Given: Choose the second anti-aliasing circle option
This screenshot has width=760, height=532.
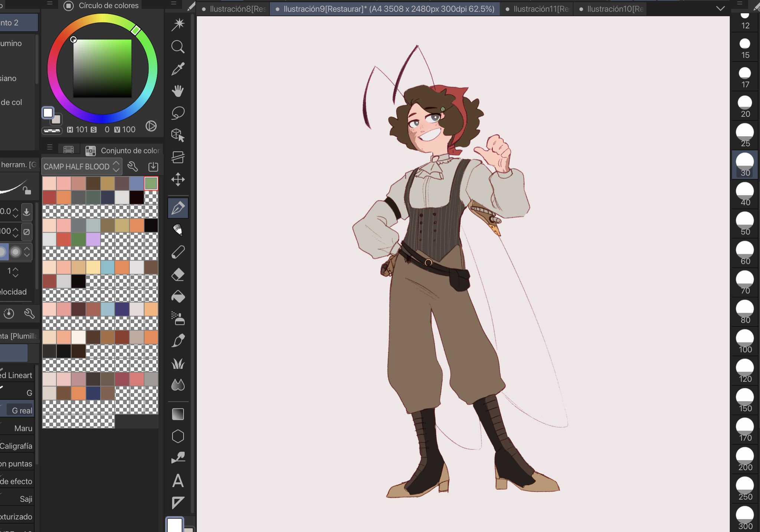Looking at the screenshot, I should coord(16,252).
